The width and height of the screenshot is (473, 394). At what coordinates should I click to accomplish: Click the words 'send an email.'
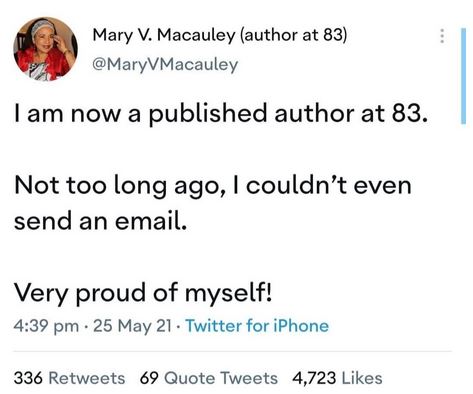pos(100,221)
